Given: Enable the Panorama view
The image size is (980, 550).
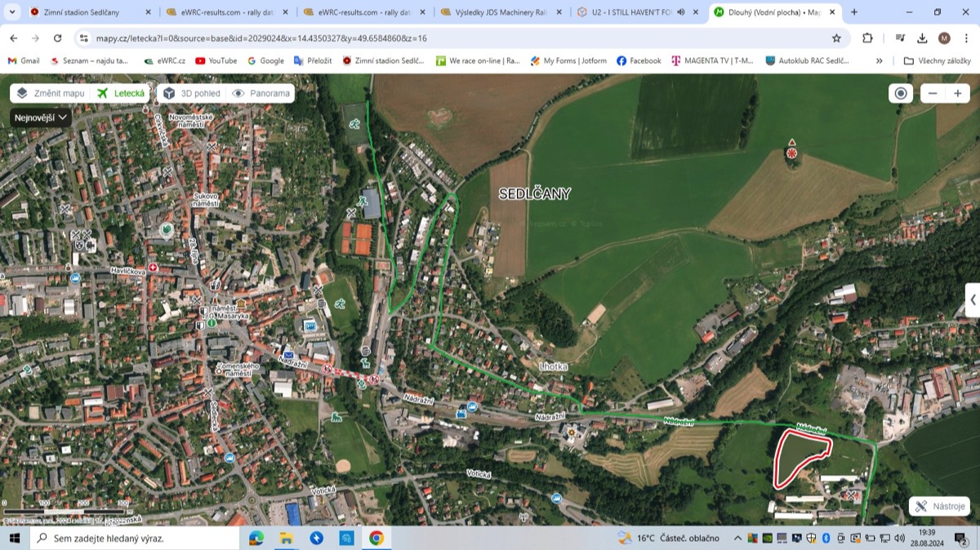Looking at the screenshot, I should (x=261, y=93).
